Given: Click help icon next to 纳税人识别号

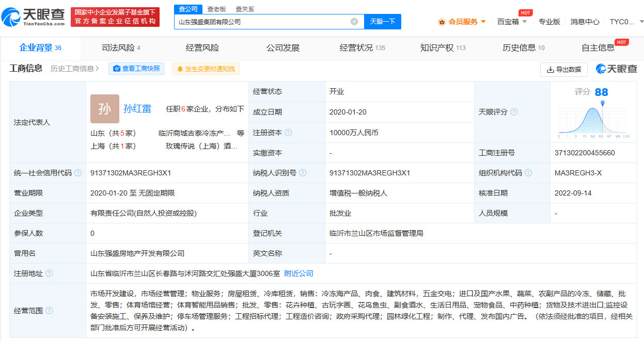Looking at the screenshot, I should [x=303, y=173].
